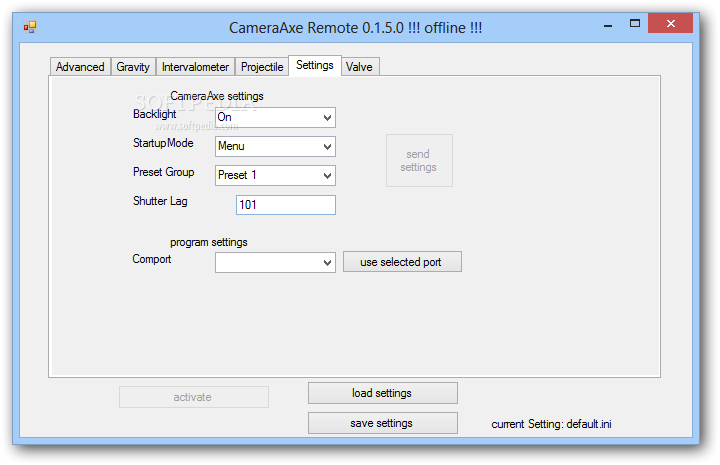Image resolution: width=720 pixels, height=465 pixels.
Task: Click the send settings button
Action: [x=419, y=161]
